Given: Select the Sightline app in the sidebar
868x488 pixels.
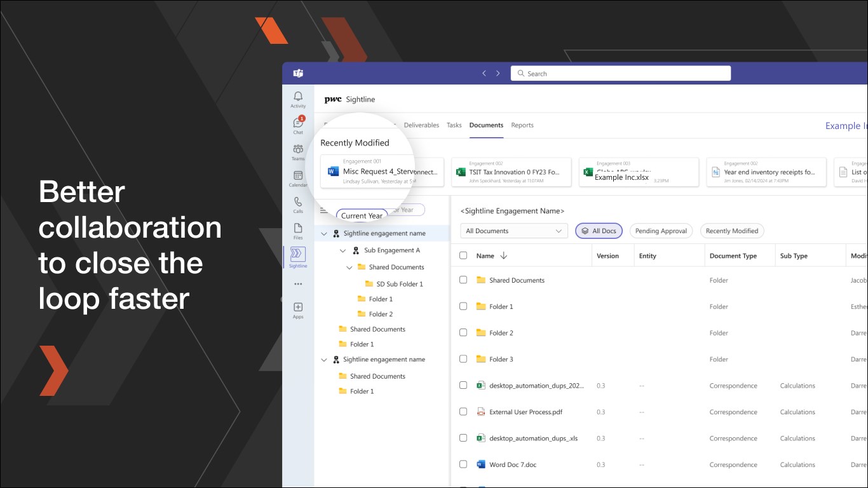Looking at the screenshot, I should 298,257.
